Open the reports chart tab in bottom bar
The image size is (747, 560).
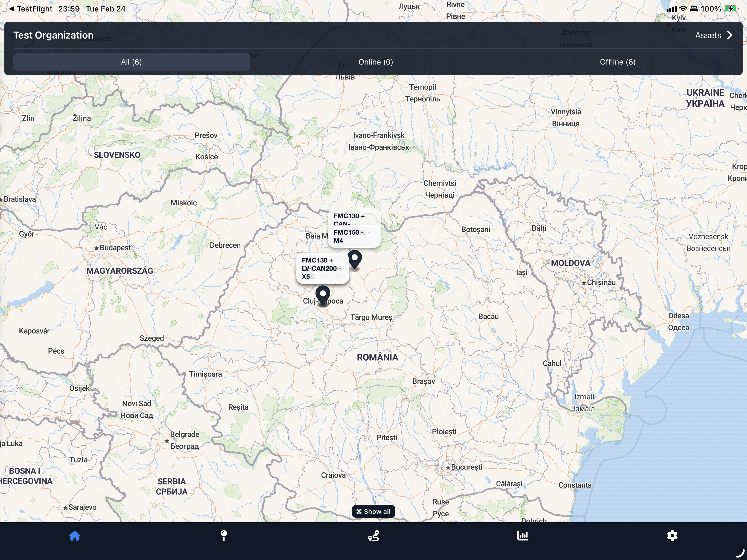tap(523, 536)
